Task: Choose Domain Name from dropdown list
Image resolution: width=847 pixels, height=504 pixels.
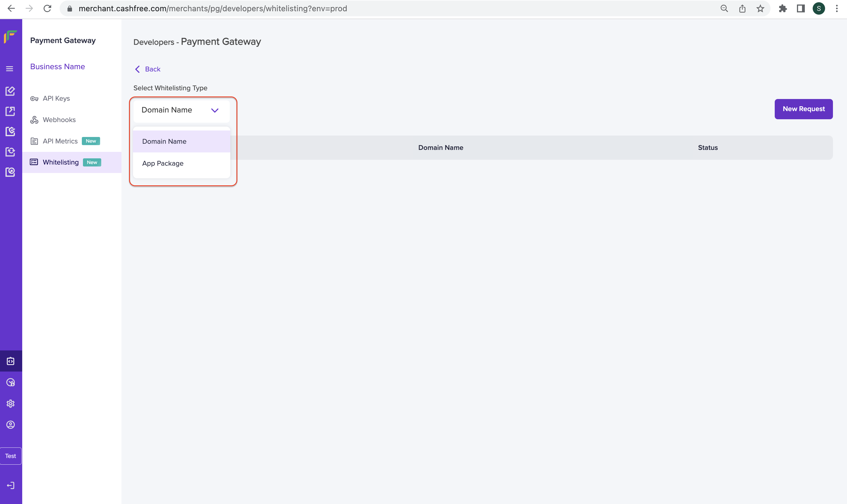Action: click(x=182, y=142)
